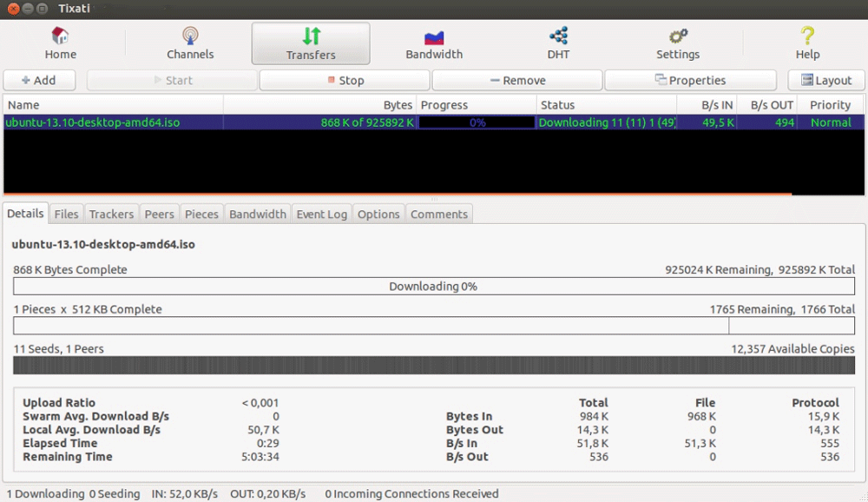The height and width of the screenshot is (502, 868).
Task: Sort transfers by B/s OUT column
Action: pyautogui.click(x=767, y=105)
